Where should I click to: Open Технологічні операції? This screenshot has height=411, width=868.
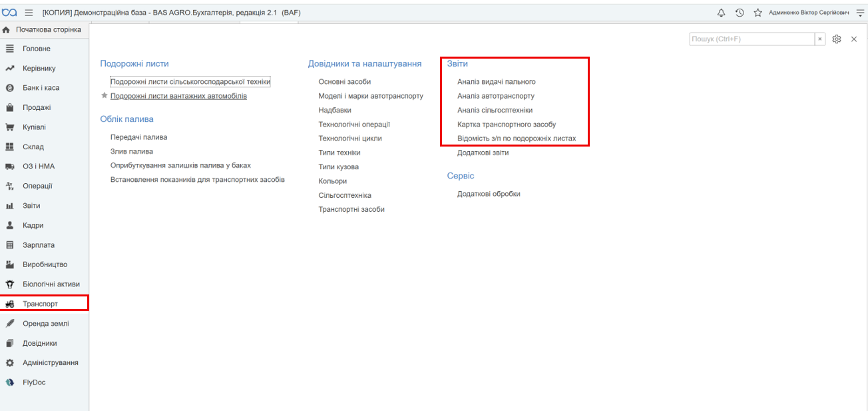(354, 125)
